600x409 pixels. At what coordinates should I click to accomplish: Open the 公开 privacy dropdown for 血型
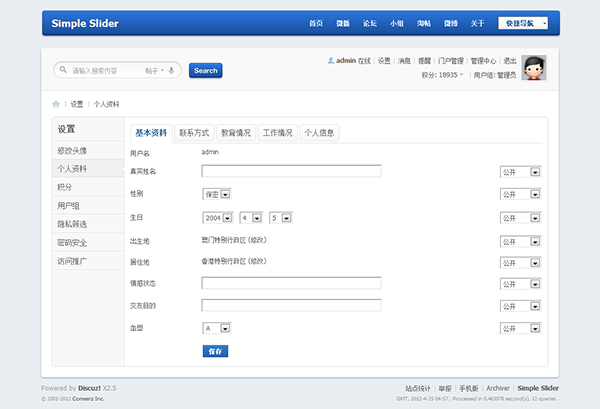coord(520,328)
